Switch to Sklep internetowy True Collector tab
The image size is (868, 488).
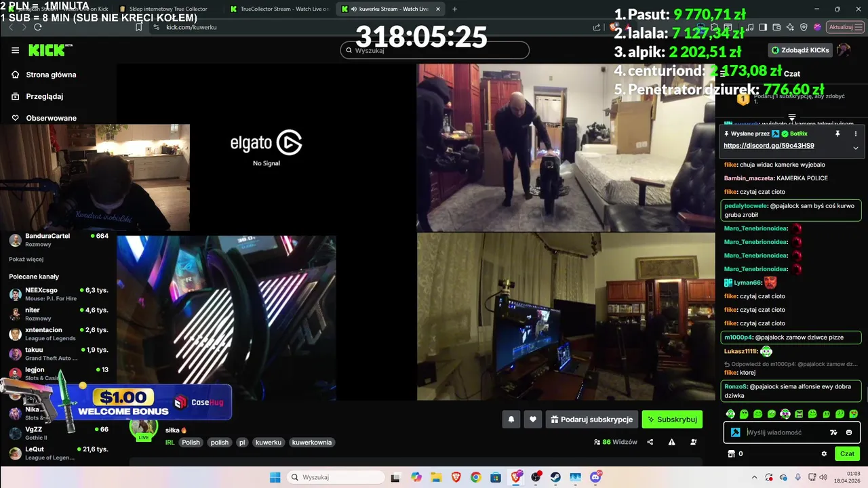pos(167,9)
